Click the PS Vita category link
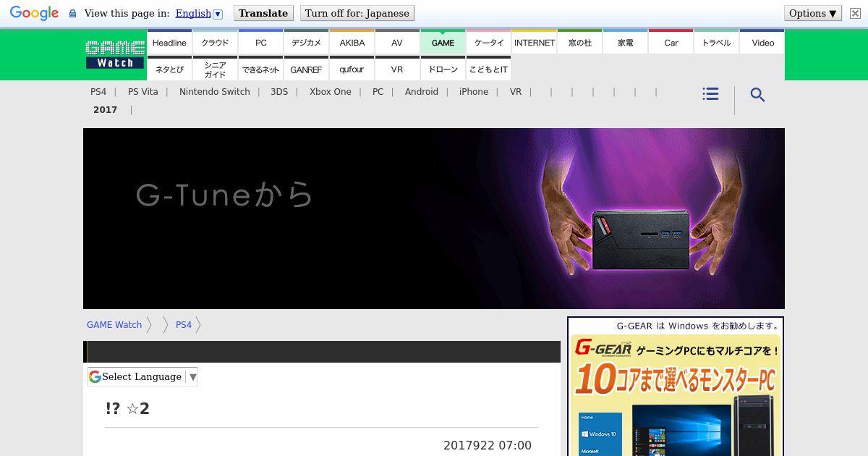 [142, 92]
